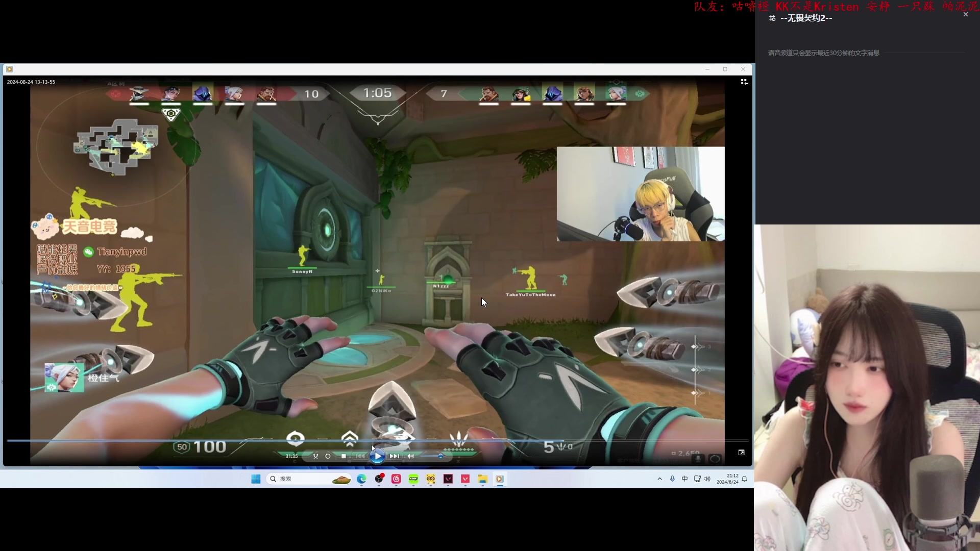Switch media player to library view
This screenshot has width=980, height=551.
[744, 82]
